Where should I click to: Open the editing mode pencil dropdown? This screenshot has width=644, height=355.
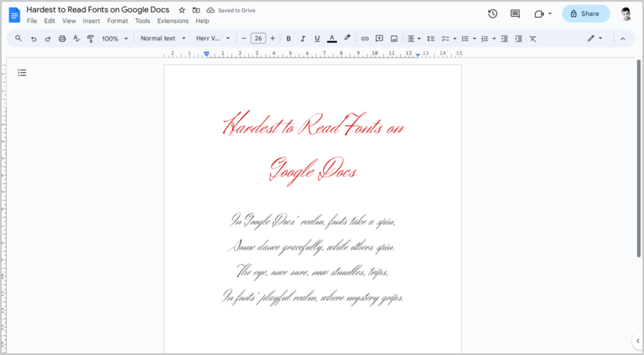(595, 39)
